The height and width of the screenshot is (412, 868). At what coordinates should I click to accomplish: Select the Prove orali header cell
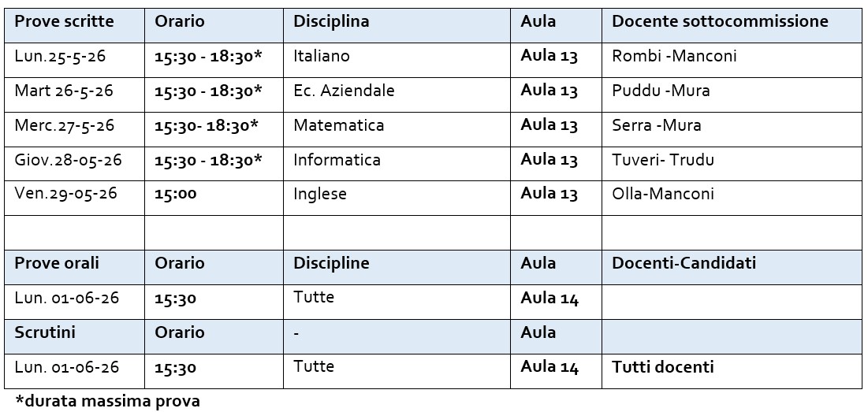pos(74,267)
